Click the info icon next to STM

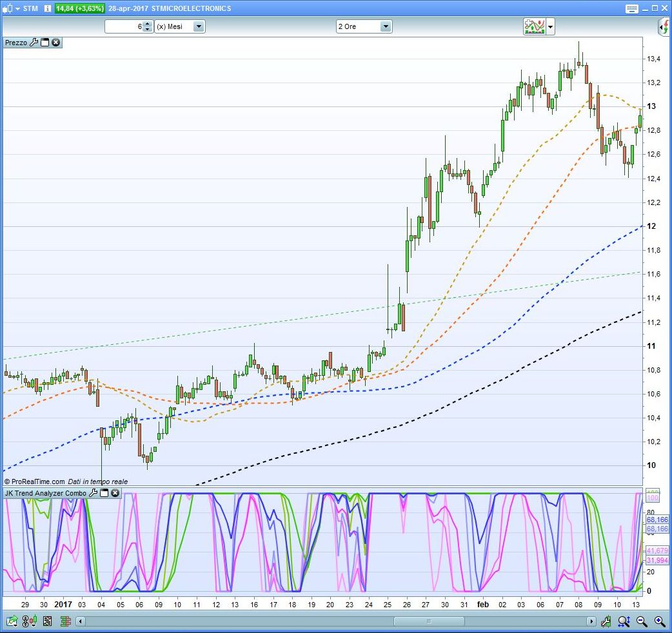[x=48, y=8]
